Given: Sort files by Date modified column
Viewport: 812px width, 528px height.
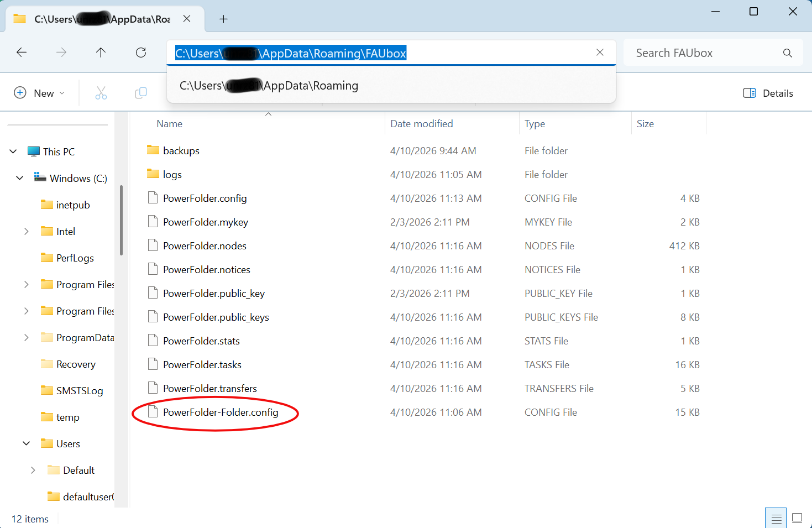Looking at the screenshot, I should tap(421, 124).
